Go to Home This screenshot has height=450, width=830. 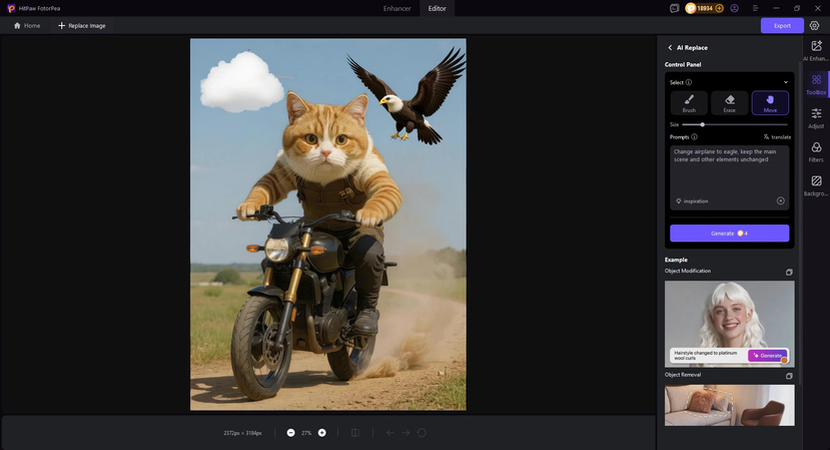point(27,25)
